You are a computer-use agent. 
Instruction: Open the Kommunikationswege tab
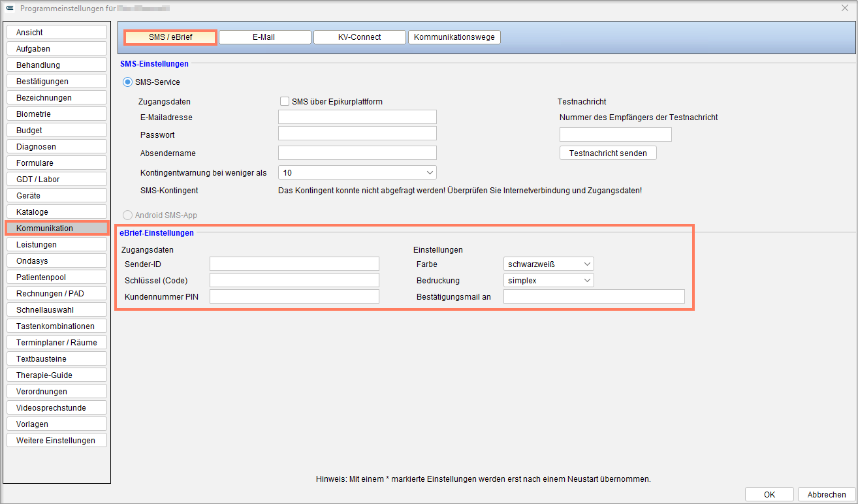point(454,37)
